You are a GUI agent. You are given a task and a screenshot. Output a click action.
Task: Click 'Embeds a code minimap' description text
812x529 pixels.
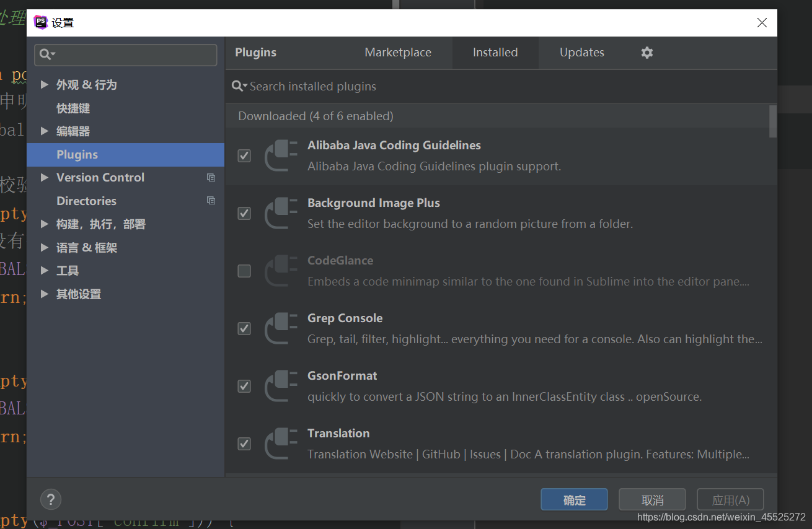[528, 281]
